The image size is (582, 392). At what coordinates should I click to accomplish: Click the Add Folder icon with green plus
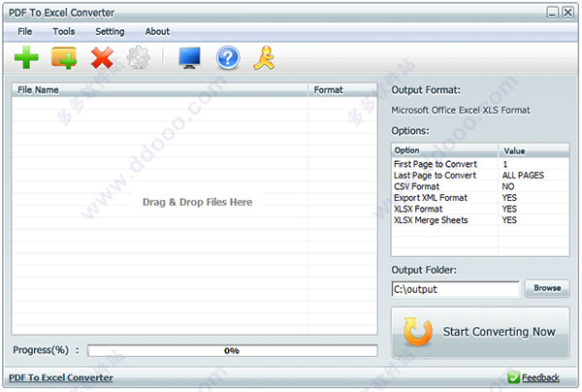(x=64, y=58)
